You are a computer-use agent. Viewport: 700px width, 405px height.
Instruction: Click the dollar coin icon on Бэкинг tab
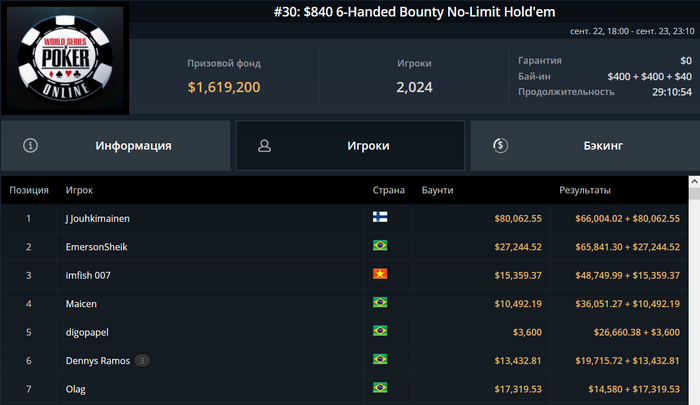click(x=500, y=146)
